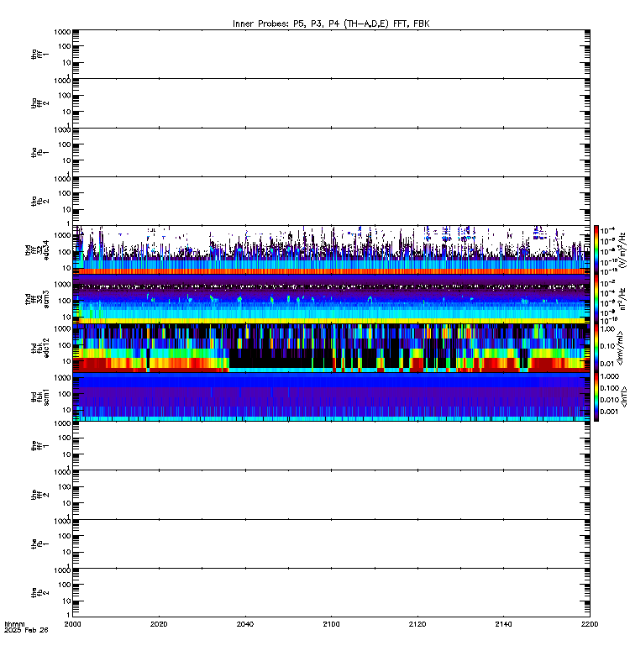Click inside the empty the fb 2 panel
This screenshot has width=630, height=672.
click(331, 593)
